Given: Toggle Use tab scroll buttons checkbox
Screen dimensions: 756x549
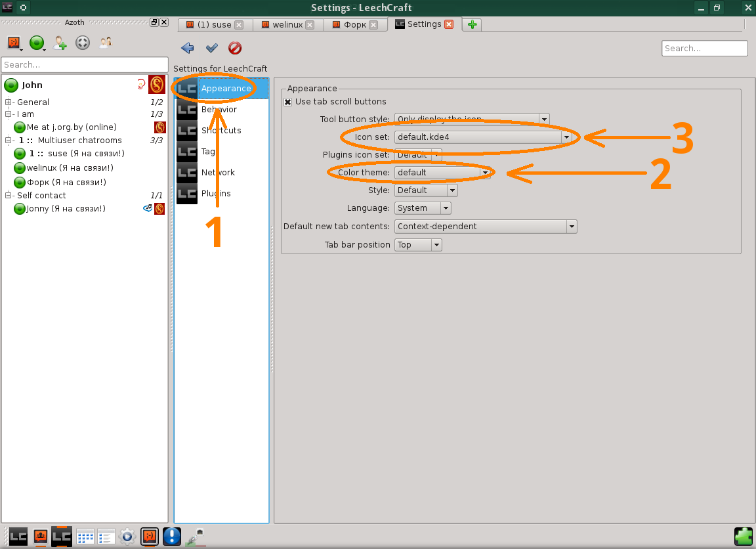Looking at the screenshot, I should tap(288, 102).
